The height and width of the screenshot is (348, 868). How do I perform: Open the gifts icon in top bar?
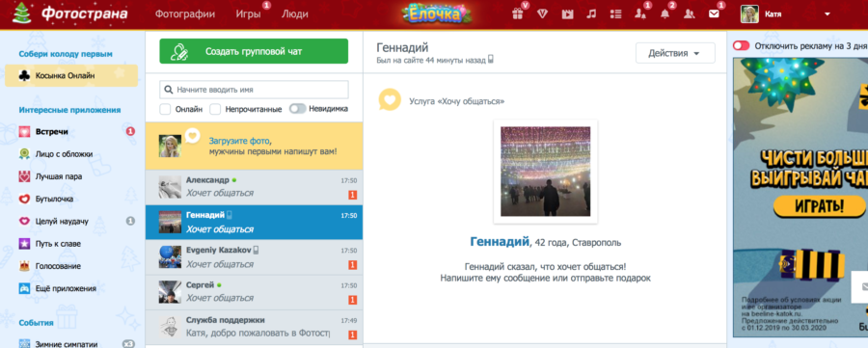point(517,14)
